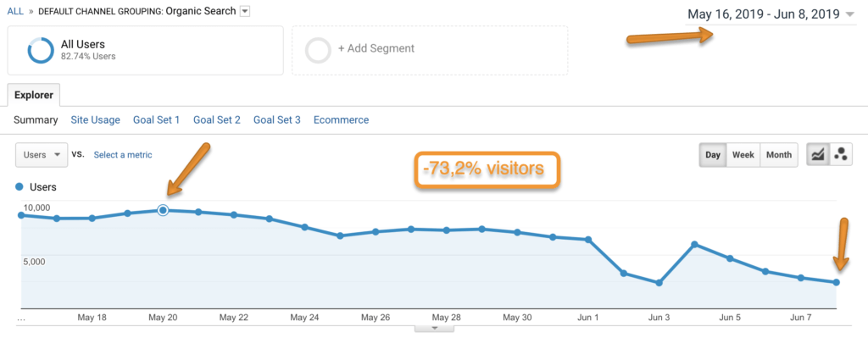The width and height of the screenshot is (868, 338).
Task: Select Day granularity toggle
Action: (x=712, y=155)
